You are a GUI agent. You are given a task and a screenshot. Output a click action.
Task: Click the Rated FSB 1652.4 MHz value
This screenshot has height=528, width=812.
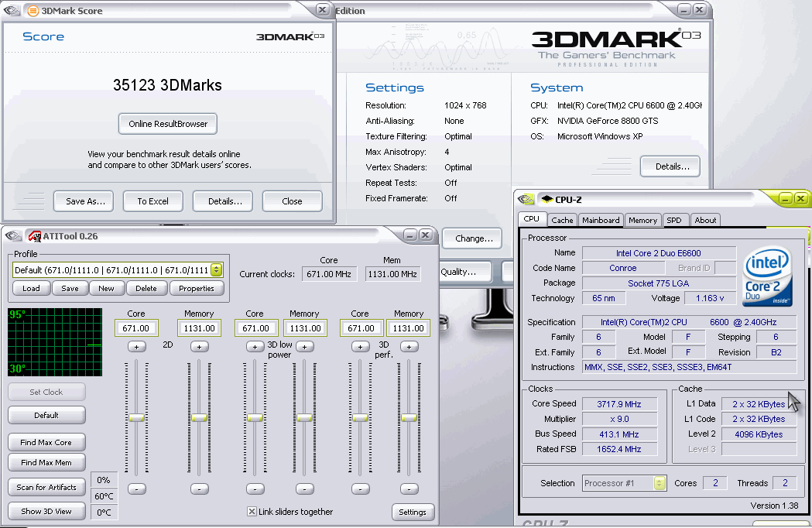click(619, 449)
